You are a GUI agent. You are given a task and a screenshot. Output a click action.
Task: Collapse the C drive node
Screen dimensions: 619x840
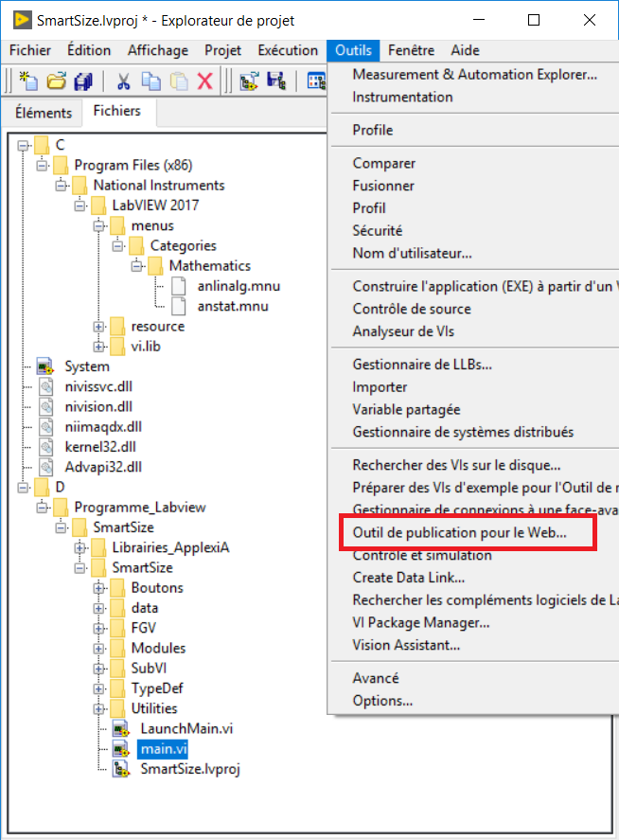tap(23, 145)
